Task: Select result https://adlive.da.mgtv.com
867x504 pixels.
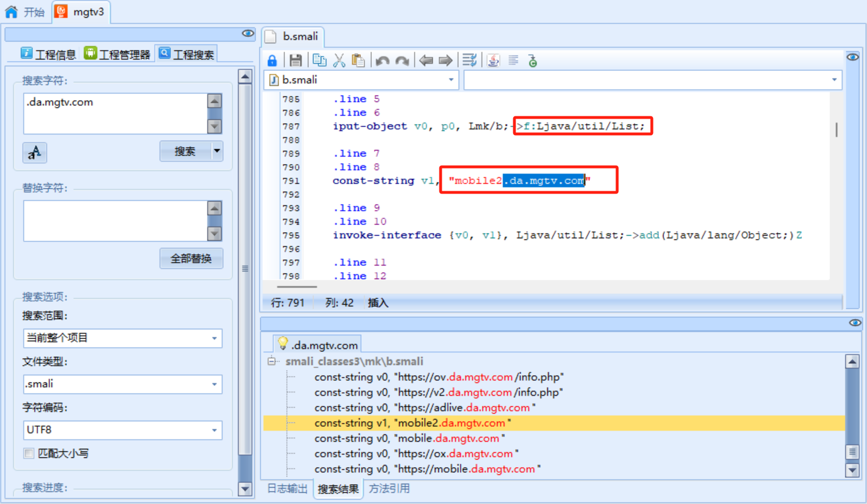Action: pyautogui.click(x=425, y=408)
